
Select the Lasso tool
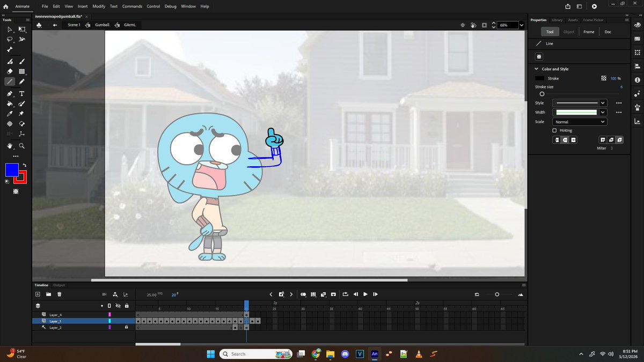point(10,40)
